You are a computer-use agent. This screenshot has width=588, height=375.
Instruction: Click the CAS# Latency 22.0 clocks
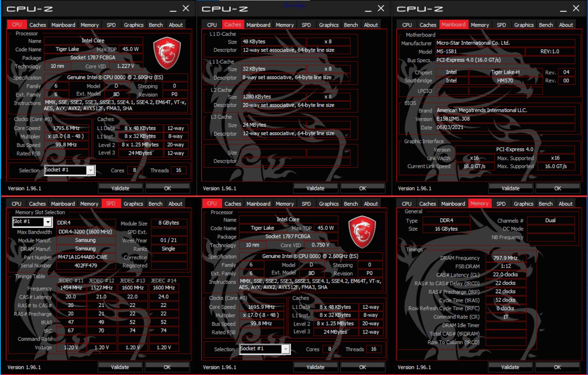506,274
